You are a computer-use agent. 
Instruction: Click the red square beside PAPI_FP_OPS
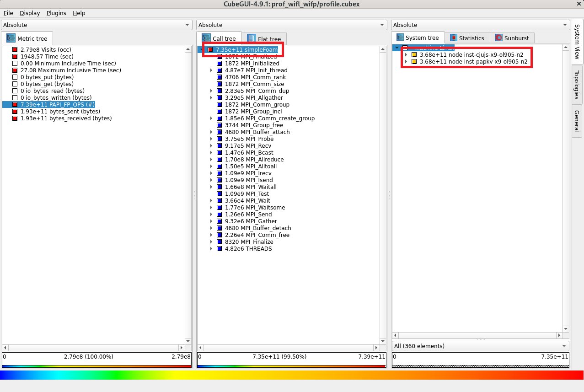coord(15,105)
